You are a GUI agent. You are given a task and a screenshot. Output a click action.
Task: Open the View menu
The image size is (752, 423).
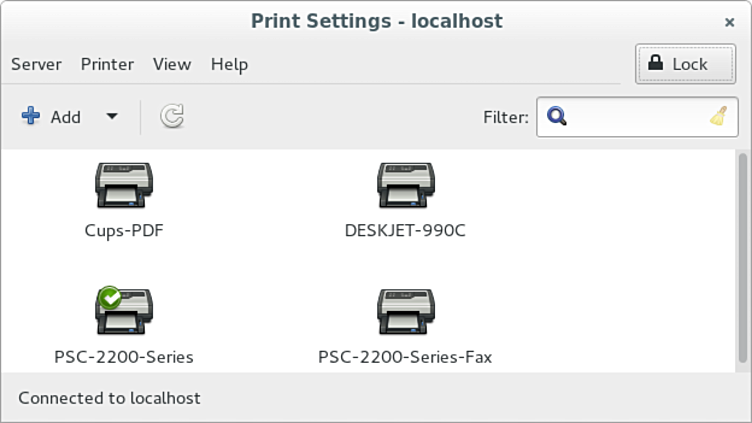172,64
